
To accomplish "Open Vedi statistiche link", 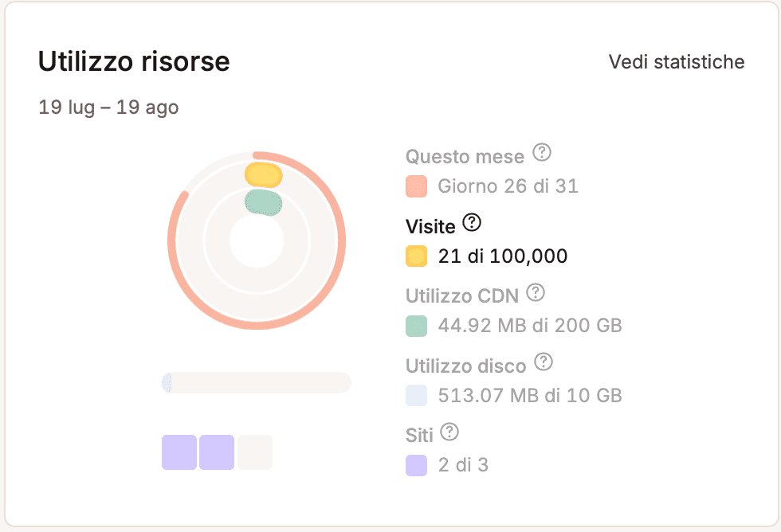I will click(676, 62).
